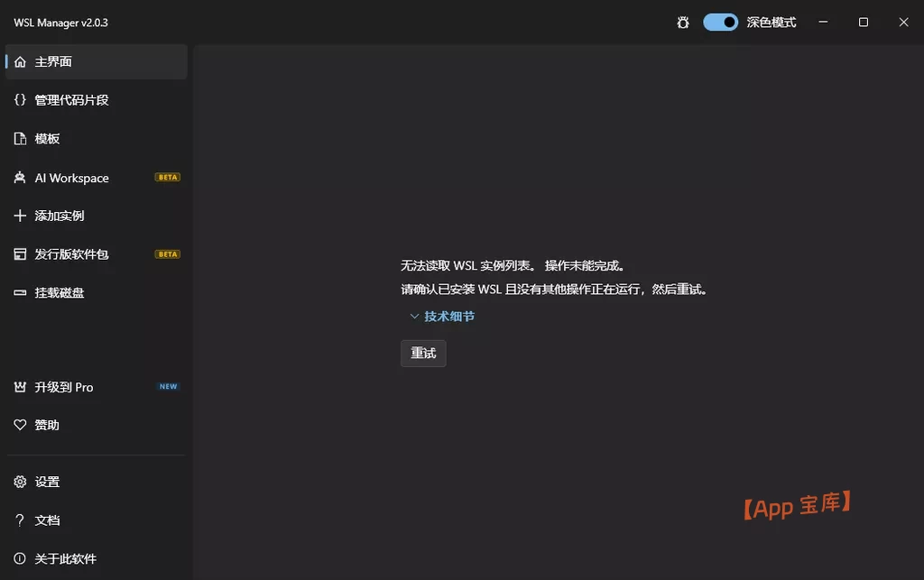Select 添加实例 in sidebar
Image resolution: width=924 pixels, height=580 pixels.
(59, 216)
